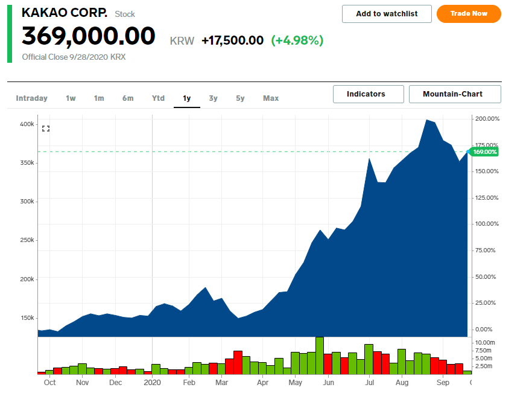The height and width of the screenshot is (405, 532).
Task: Click the Oct date axis label
Action: tap(50, 383)
